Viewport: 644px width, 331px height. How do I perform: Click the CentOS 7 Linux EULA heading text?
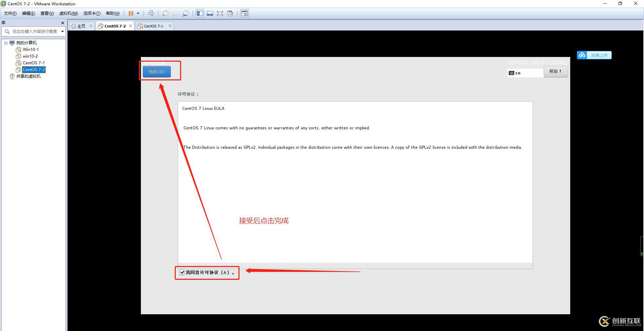point(203,109)
